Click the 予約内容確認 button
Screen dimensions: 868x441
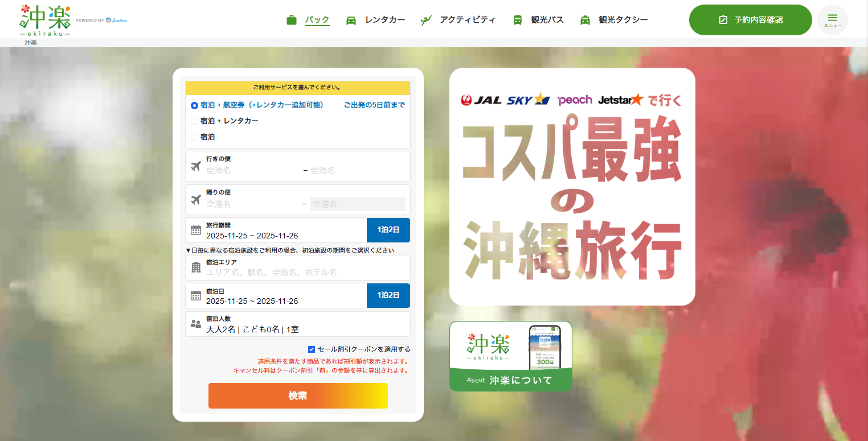[750, 19]
